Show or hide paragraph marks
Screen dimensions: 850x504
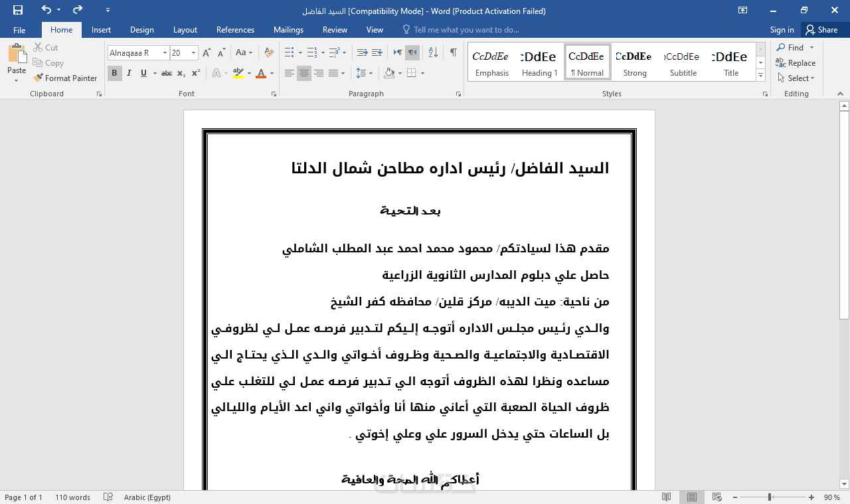(x=454, y=52)
